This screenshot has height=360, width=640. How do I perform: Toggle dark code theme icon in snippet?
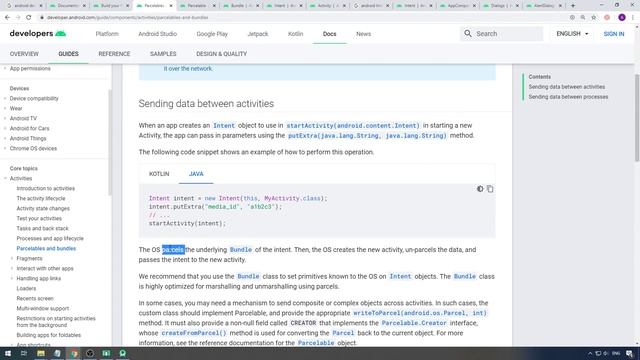(x=480, y=189)
